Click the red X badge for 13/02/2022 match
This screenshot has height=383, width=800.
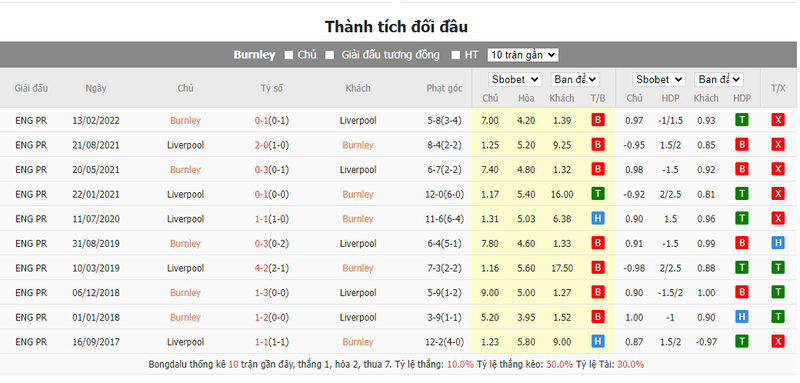778,120
